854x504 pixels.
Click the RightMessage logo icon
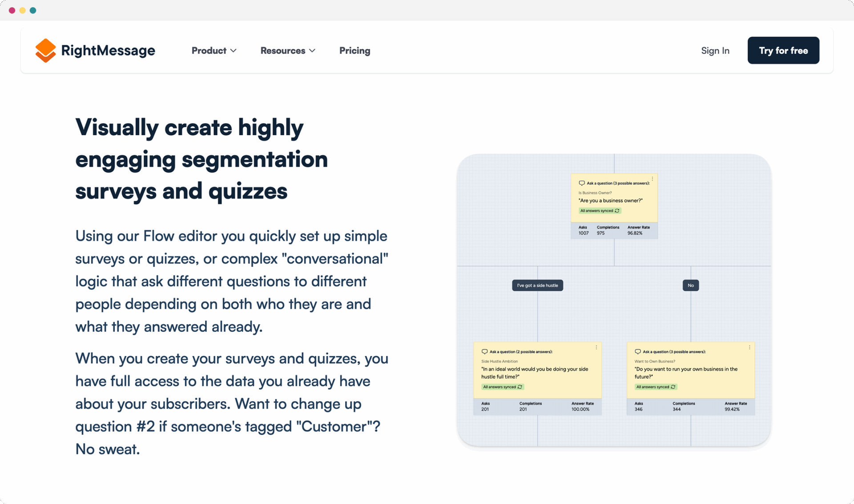pos(45,50)
